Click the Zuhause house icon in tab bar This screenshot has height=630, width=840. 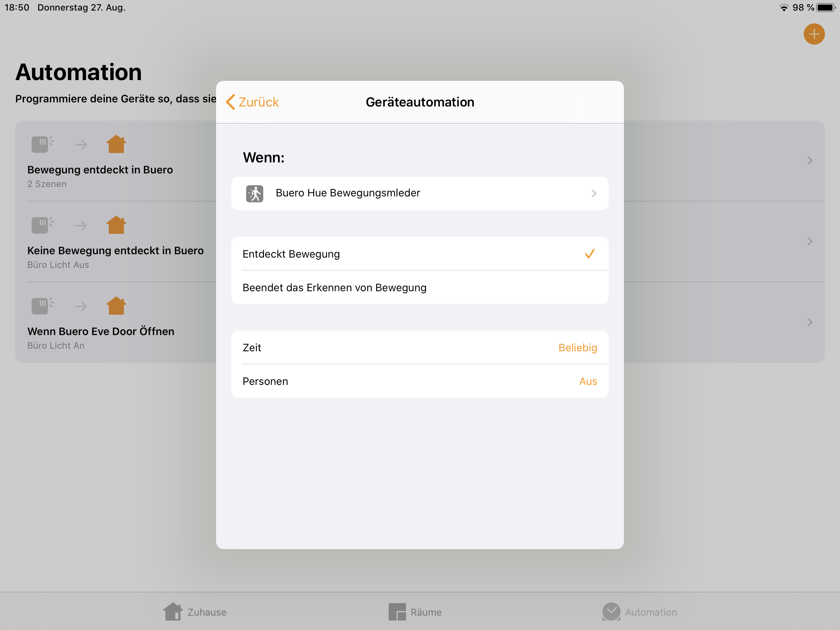pyautogui.click(x=173, y=611)
